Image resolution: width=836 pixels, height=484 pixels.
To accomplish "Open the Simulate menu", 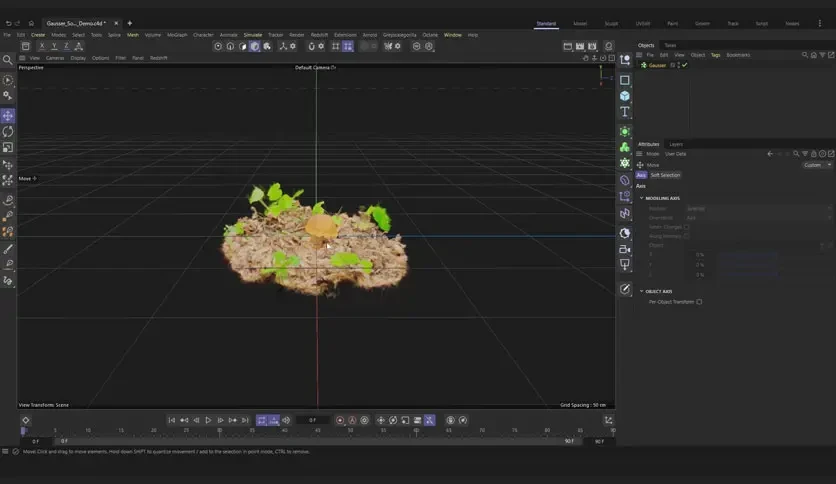I will point(253,35).
